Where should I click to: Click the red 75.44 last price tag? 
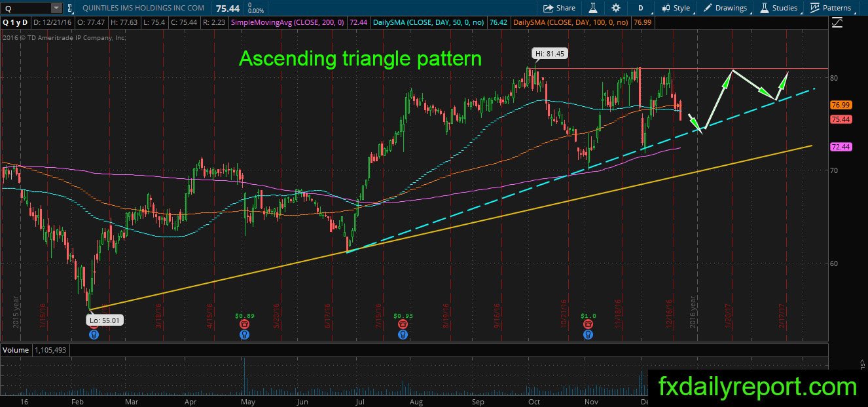pos(840,119)
